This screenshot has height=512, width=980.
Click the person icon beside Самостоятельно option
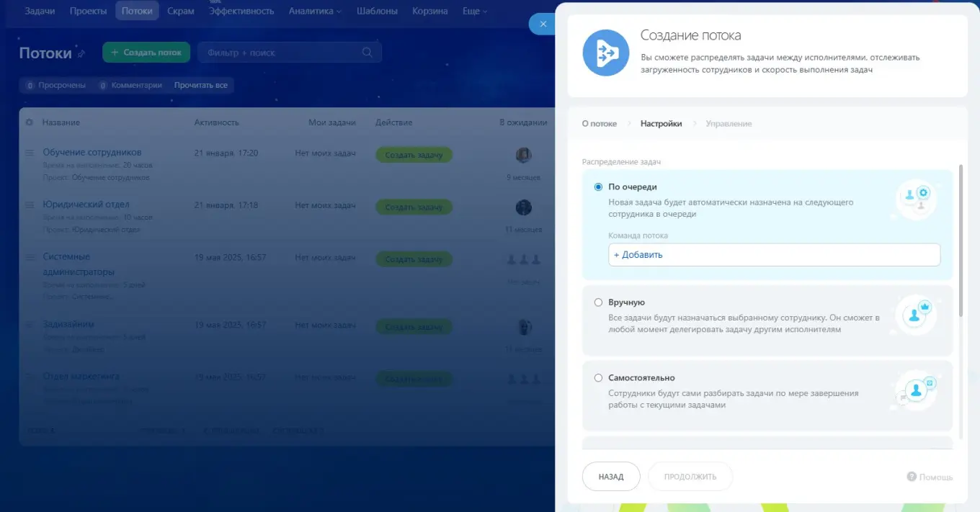(x=915, y=390)
